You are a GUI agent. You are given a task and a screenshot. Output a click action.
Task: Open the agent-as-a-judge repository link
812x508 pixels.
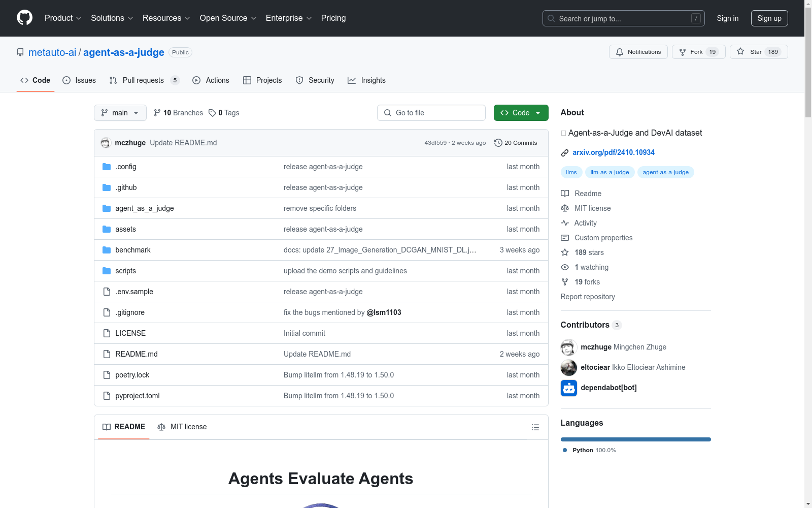coord(124,52)
